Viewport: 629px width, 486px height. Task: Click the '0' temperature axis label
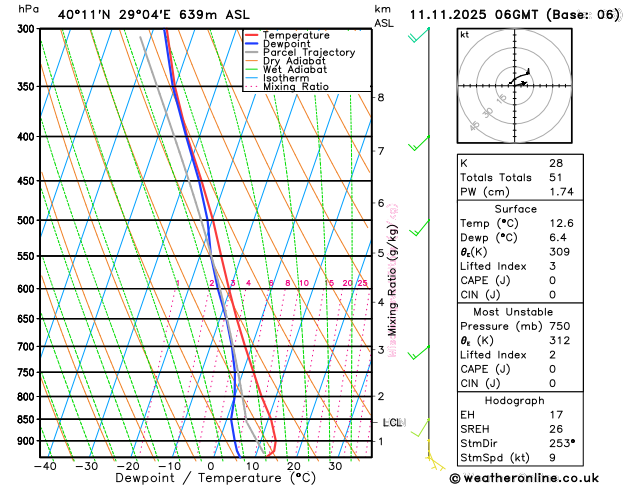[x=211, y=466]
